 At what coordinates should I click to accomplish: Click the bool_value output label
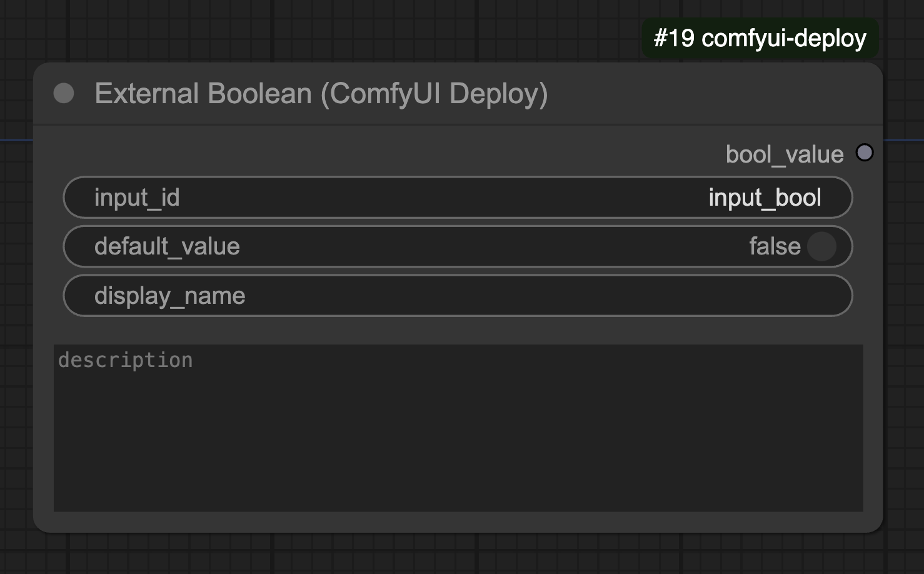tap(785, 153)
